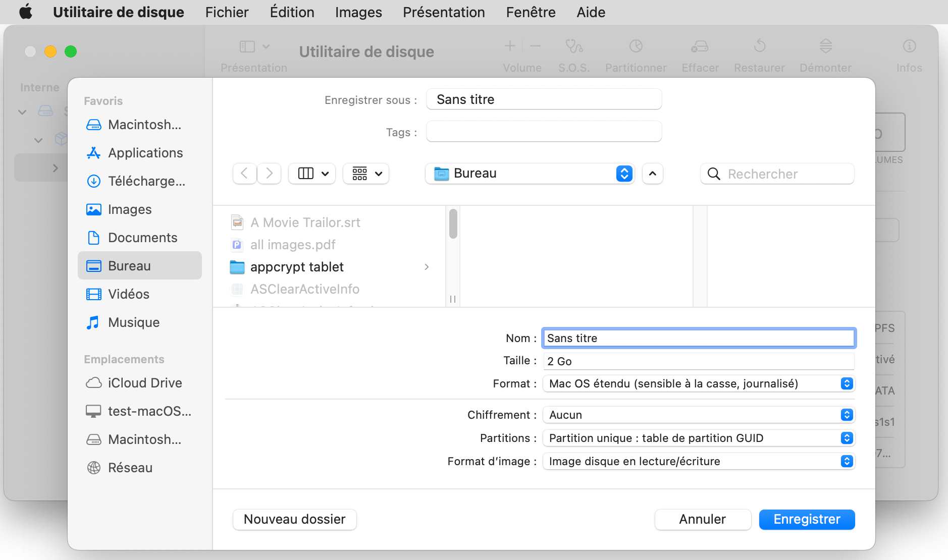Image resolution: width=948 pixels, height=560 pixels.
Task: Open the Partitions popup menu
Action: pos(699,438)
